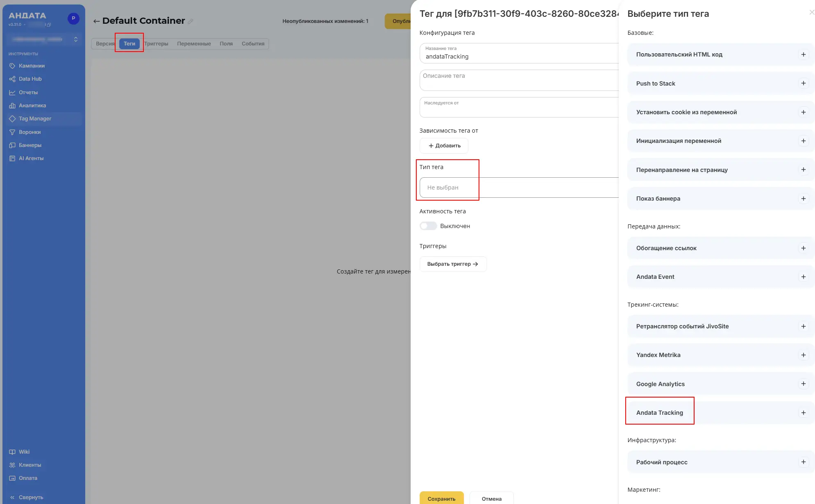Toggle the Активность тега switch
Viewport: 815px width, 504px height.
pyautogui.click(x=428, y=226)
